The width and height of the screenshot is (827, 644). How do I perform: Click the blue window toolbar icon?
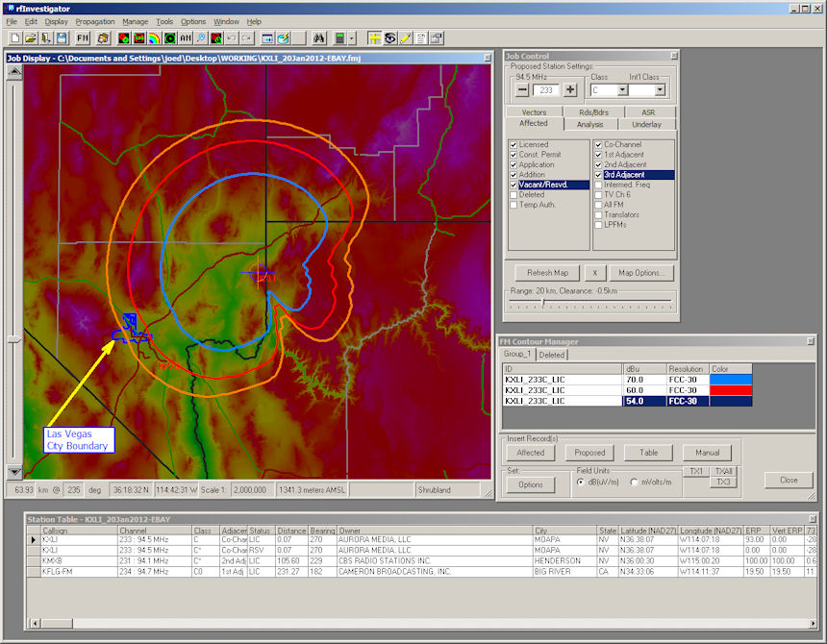(268, 37)
